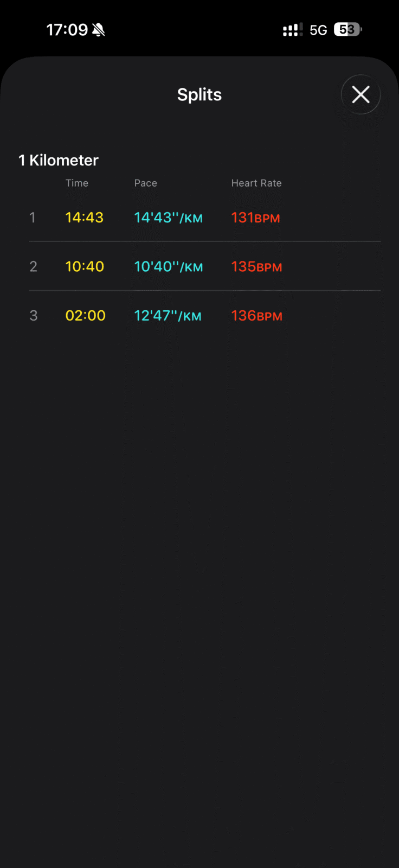The image size is (399, 868).
Task: Tap the cellular signal bars icon
Action: (293, 30)
